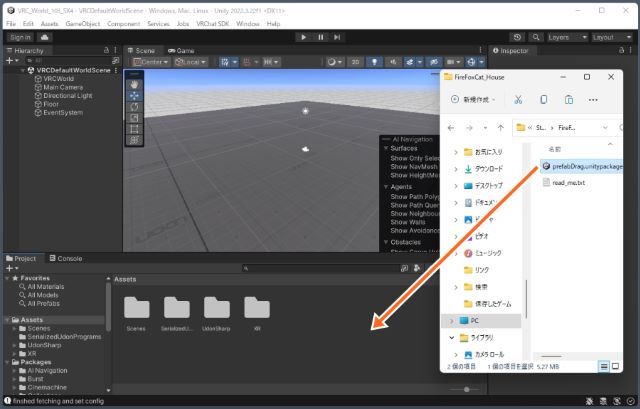This screenshot has width=640, height=409.
Task: Select EventSystem in Hierarchy
Action: pyautogui.click(x=63, y=112)
